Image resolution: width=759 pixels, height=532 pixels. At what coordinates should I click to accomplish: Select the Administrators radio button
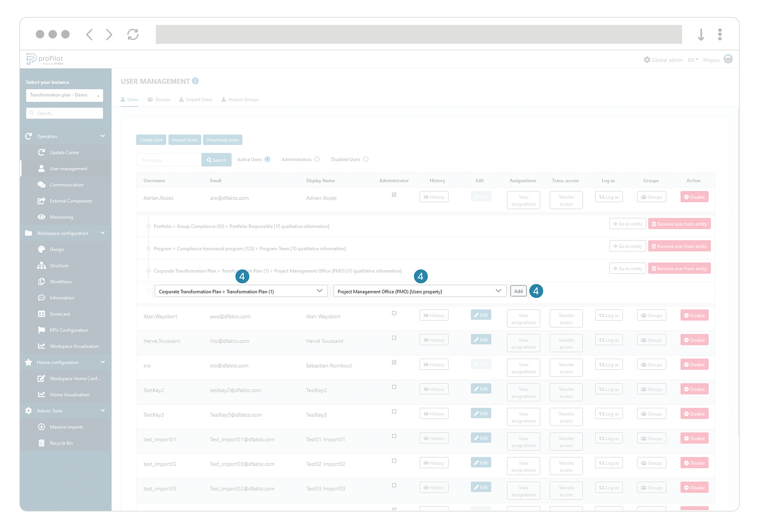[x=317, y=159]
